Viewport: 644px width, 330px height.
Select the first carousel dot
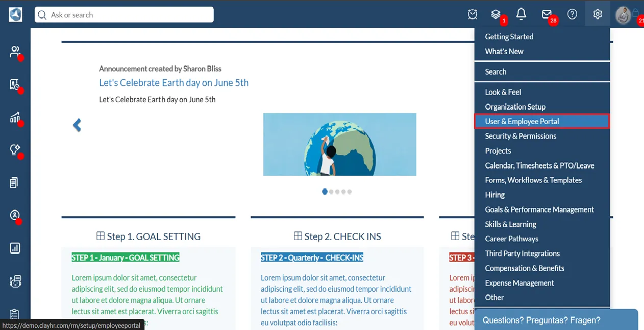pos(325,192)
